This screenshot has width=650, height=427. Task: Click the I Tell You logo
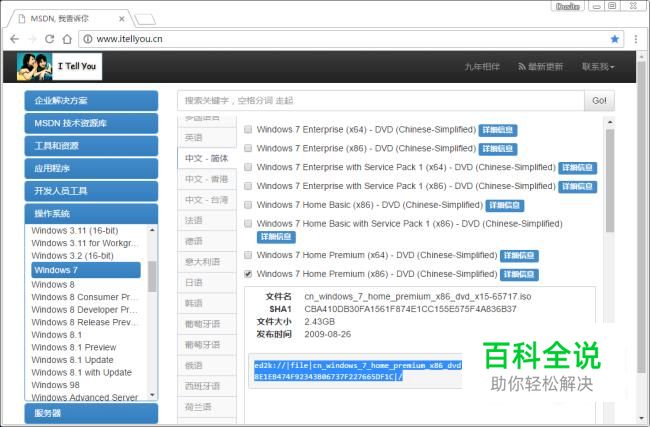pyautogui.click(x=59, y=66)
